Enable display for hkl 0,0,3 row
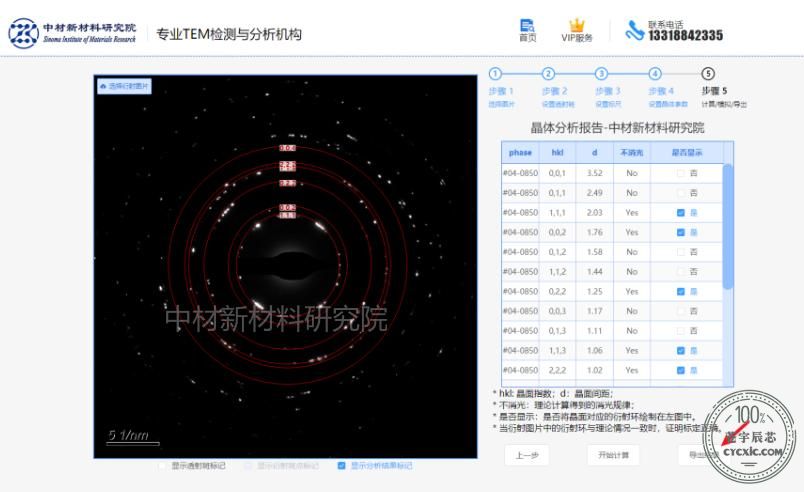This screenshot has width=804, height=492. coord(680,311)
